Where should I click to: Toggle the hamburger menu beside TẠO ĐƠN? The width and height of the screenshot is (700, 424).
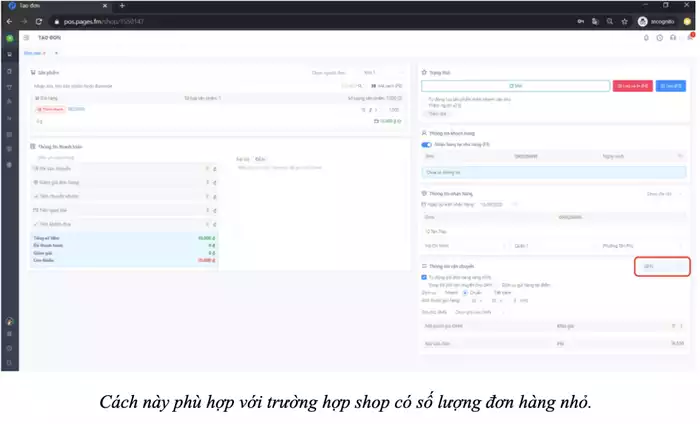point(26,38)
